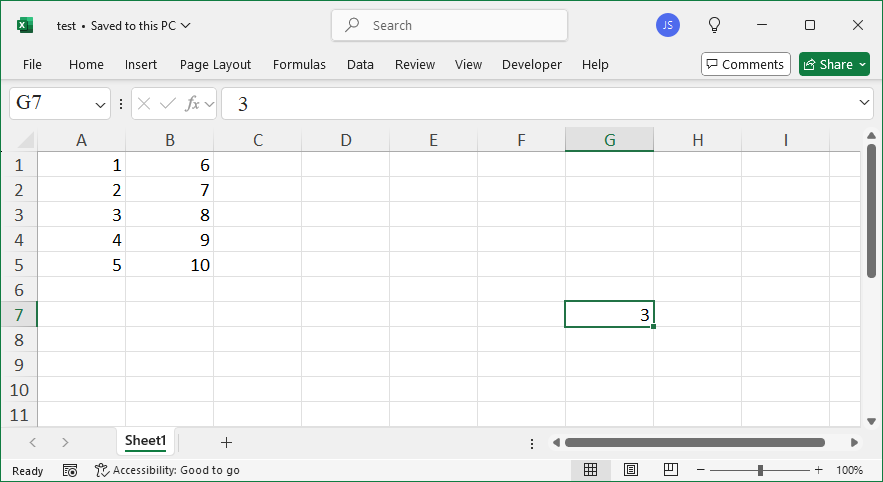Select column A header
The width and height of the screenshot is (883, 482).
82,140
